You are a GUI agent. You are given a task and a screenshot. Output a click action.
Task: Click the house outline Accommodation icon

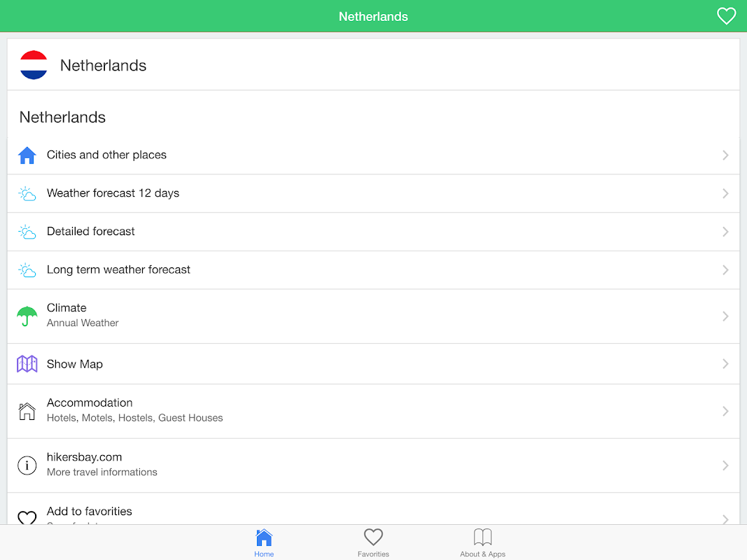coord(27,411)
